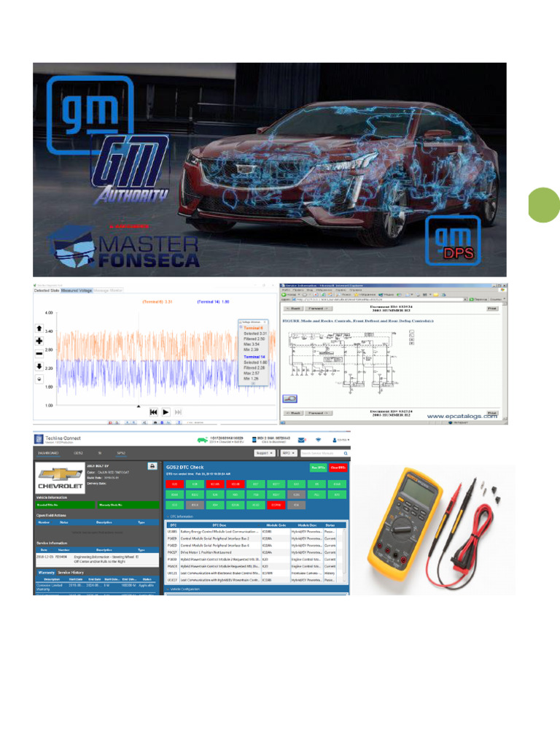Viewport: 560px width, 747px height.
Task: Open the Measured Voltage tab
Action: click(x=77, y=290)
